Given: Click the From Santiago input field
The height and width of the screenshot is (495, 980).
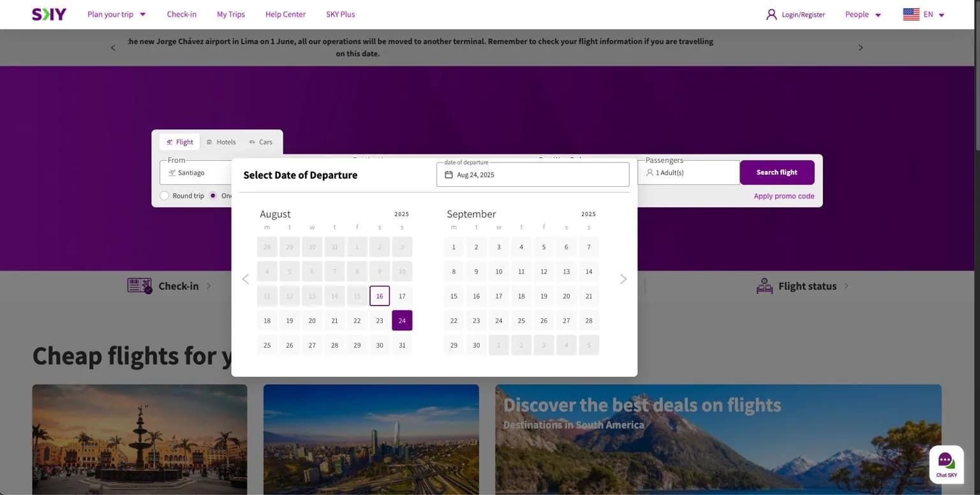Looking at the screenshot, I should (x=195, y=173).
